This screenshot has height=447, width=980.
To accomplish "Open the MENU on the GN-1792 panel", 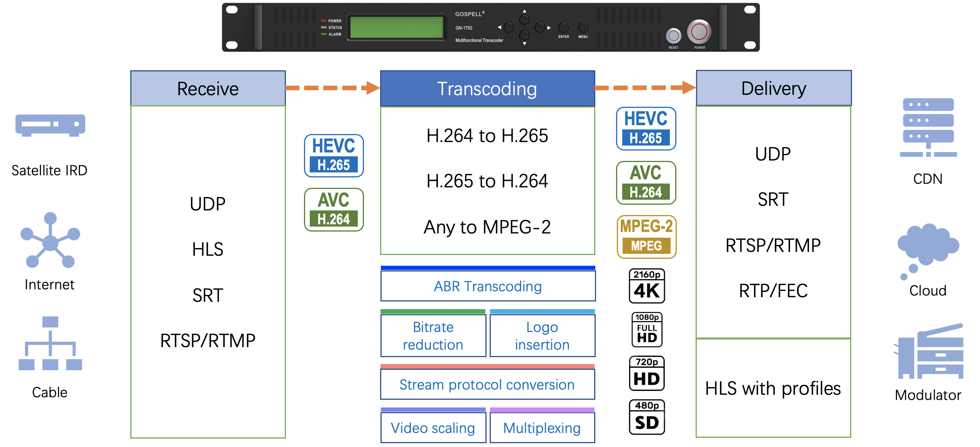I will click(583, 27).
